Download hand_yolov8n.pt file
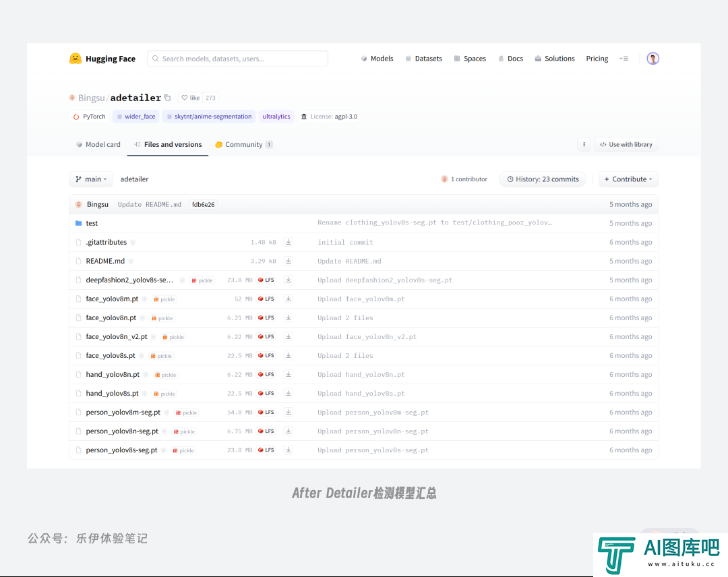This screenshot has height=577, width=728. (x=289, y=374)
